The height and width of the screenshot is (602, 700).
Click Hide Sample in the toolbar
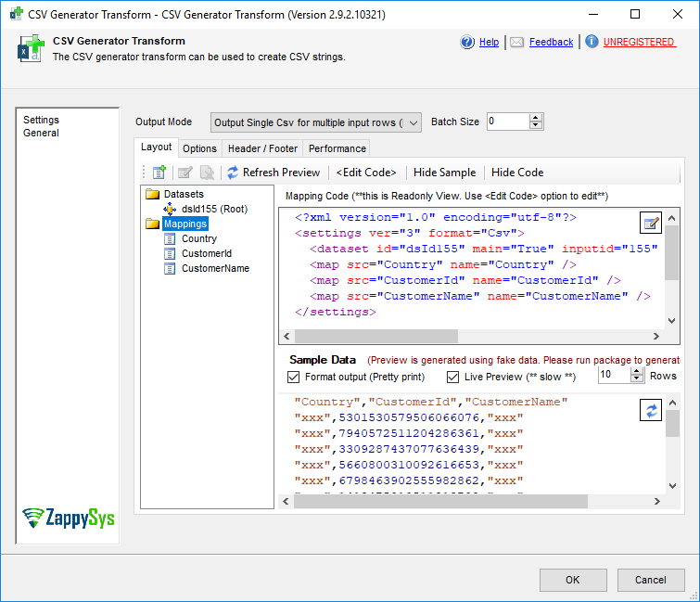coord(444,173)
